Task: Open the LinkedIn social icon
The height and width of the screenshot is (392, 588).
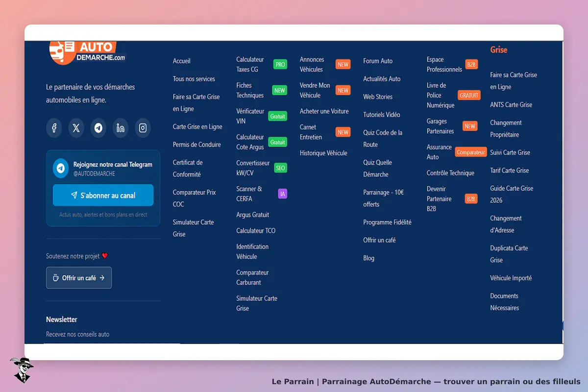Action: pos(121,128)
